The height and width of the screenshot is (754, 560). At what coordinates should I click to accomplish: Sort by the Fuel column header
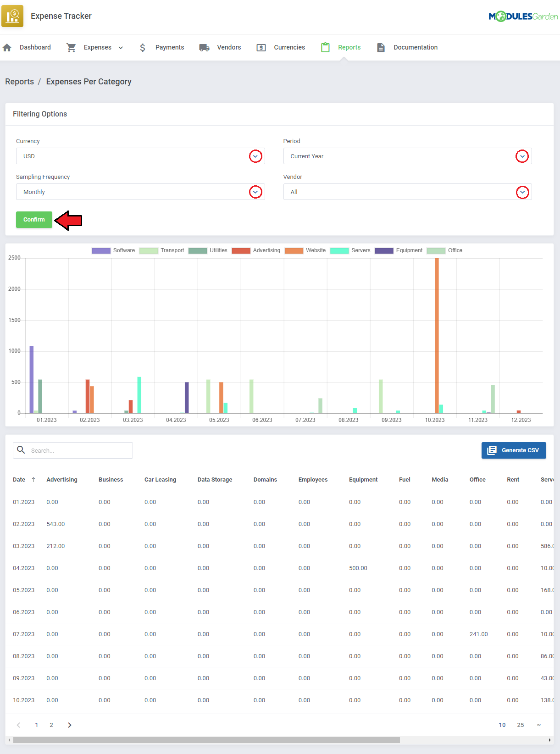(405, 480)
